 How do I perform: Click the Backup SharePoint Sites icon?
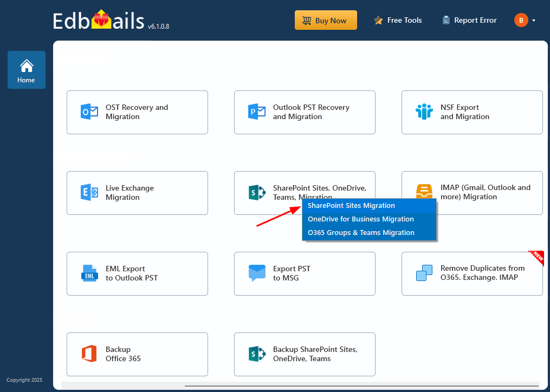(257, 354)
